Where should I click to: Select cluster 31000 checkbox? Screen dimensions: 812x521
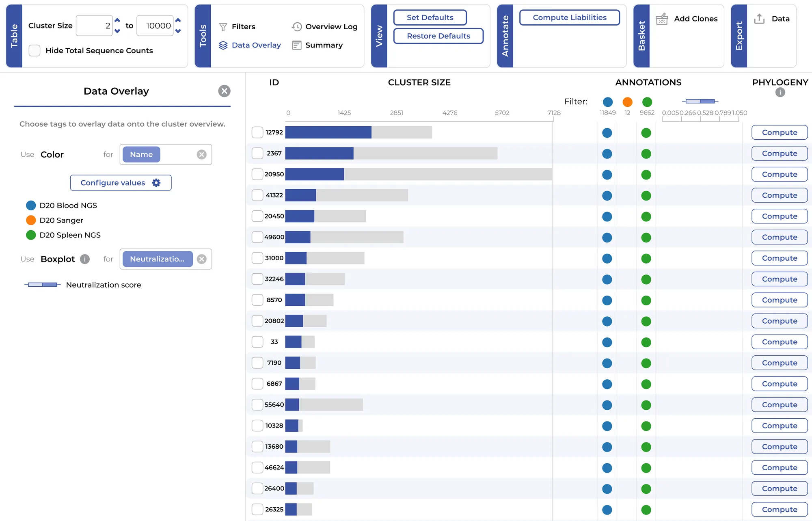257,258
